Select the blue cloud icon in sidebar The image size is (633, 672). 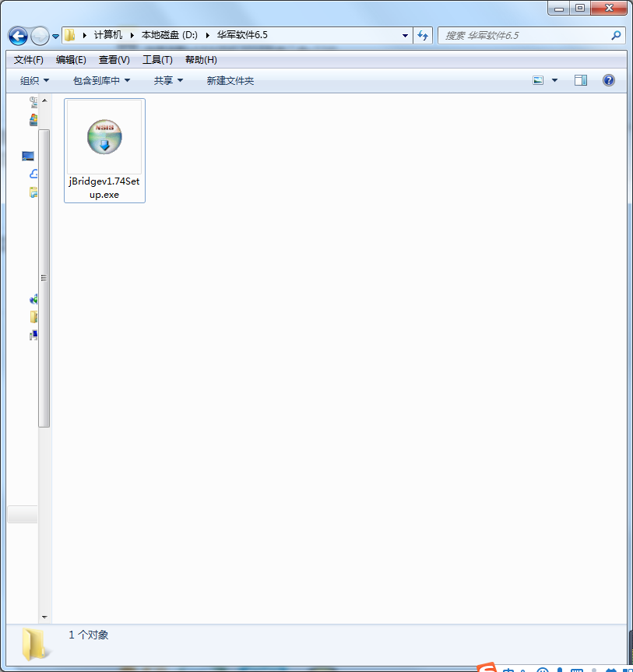click(33, 174)
